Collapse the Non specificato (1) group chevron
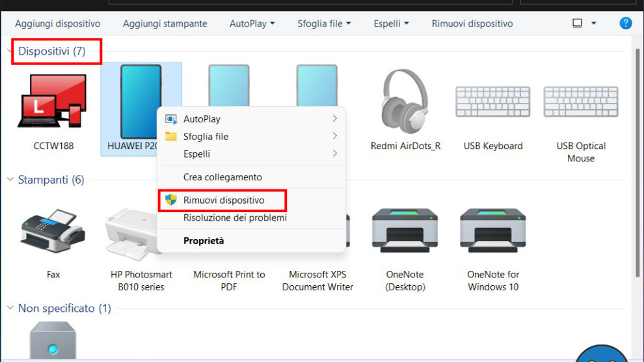Viewport: 644px width, 362px height. tap(10, 308)
